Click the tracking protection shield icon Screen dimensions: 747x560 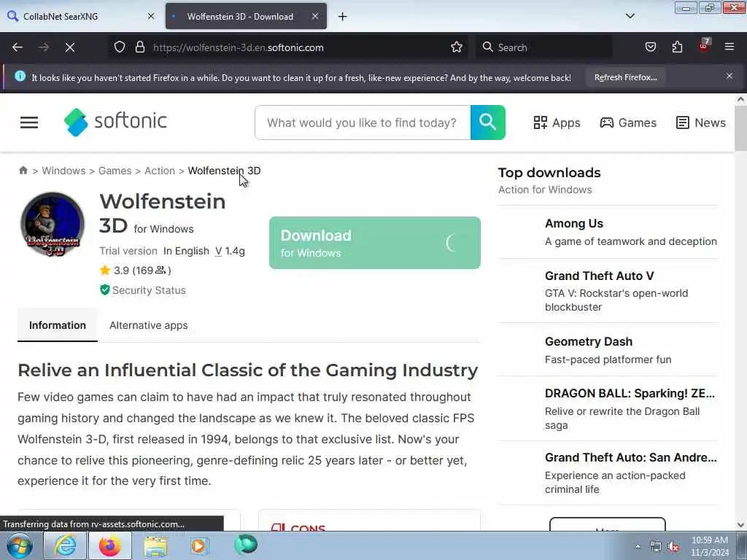click(120, 47)
